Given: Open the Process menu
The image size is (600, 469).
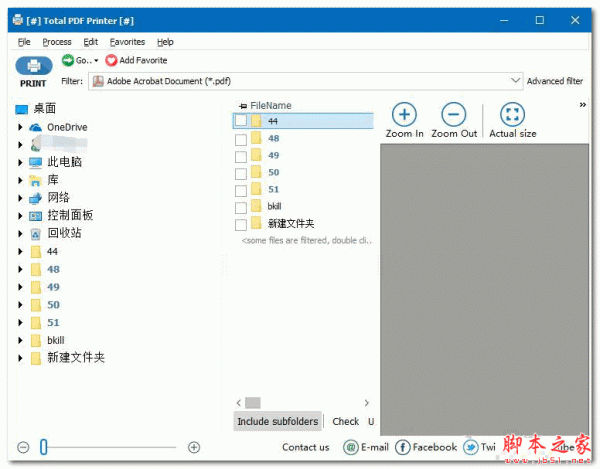Looking at the screenshot, I should [57, 42].
